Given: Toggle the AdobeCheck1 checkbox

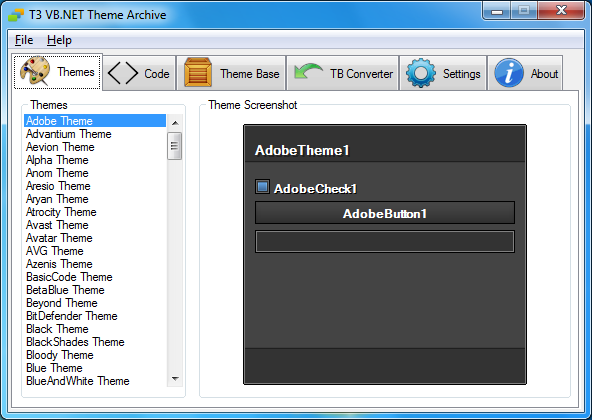Looking at the screenshot, I should (x=262, y=187).
